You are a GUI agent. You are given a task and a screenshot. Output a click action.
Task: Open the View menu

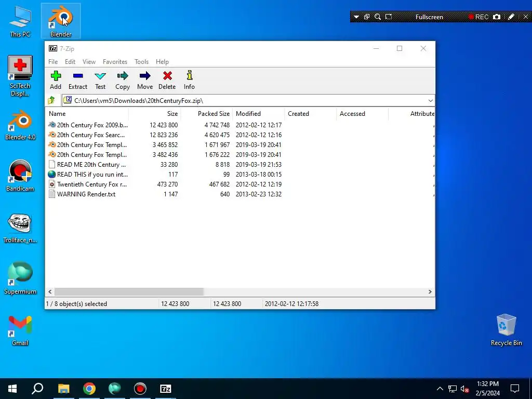[x=89, y=62]
